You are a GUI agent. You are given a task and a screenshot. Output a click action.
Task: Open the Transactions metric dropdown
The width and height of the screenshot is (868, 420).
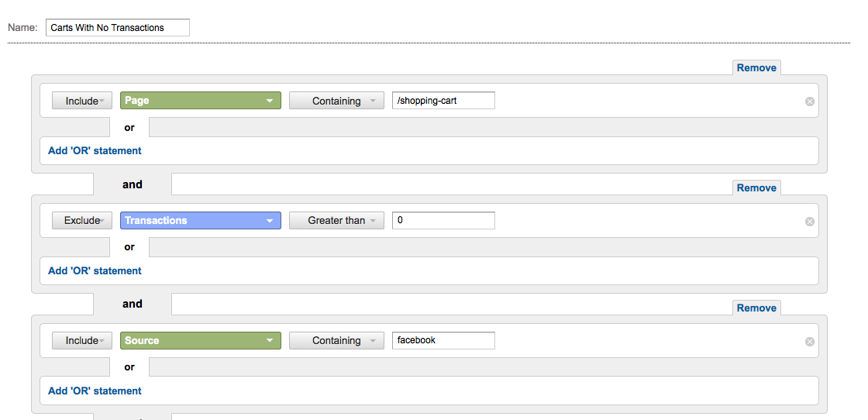[x=201, y=220]
